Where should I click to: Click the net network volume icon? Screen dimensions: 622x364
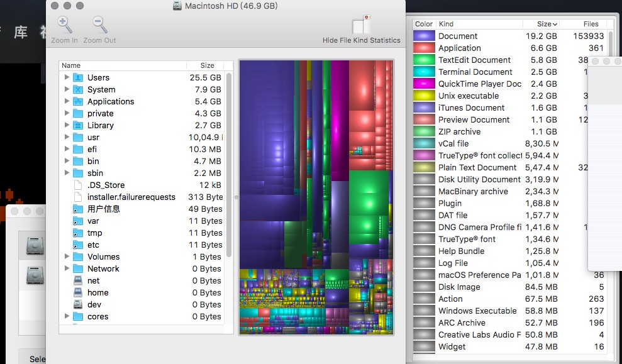click(x=78, y=280)
